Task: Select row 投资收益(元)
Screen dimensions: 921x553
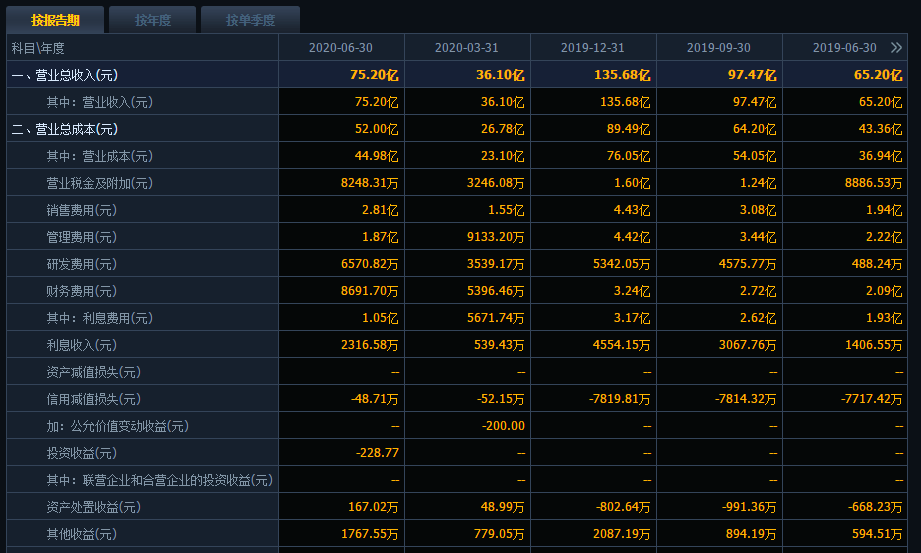Action: click(457, 453)
